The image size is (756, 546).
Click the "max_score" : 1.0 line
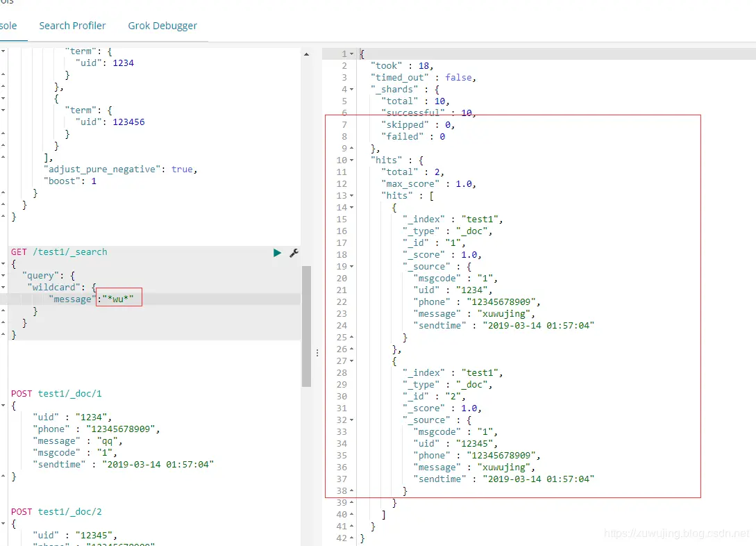click(428, 184)
